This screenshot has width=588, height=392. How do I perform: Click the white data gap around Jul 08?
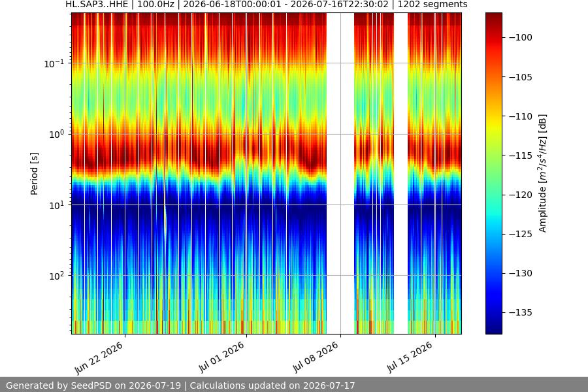pos(340,173)
